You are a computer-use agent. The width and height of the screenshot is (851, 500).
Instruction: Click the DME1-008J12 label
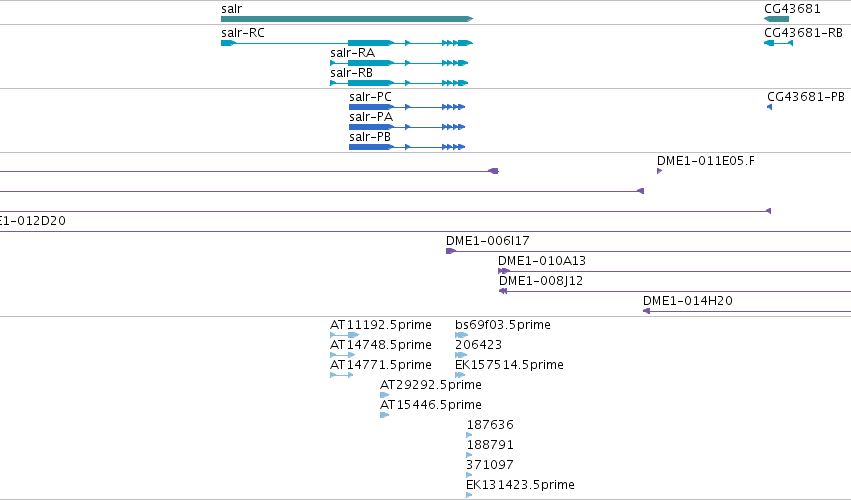tap(541, 281)
